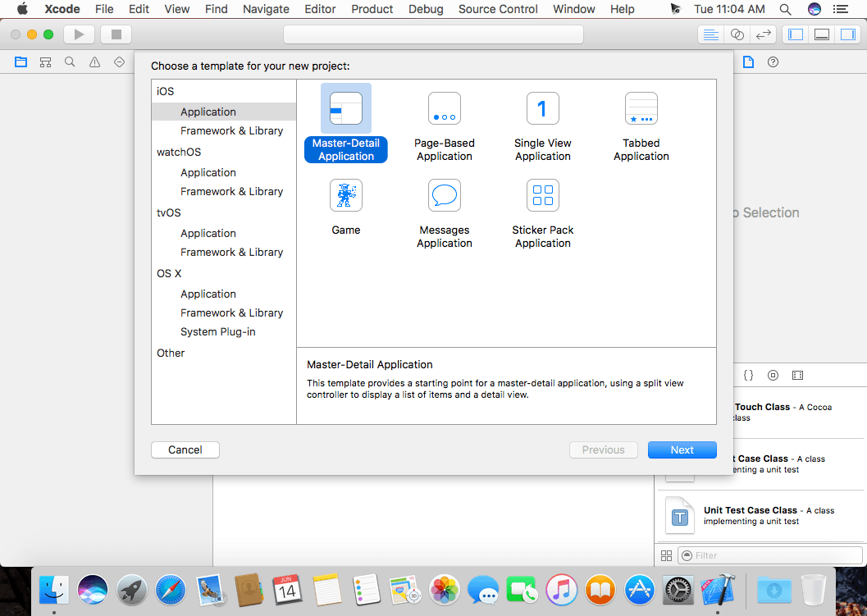
Task: Select the Messages Application template
Action: [444, 213]
